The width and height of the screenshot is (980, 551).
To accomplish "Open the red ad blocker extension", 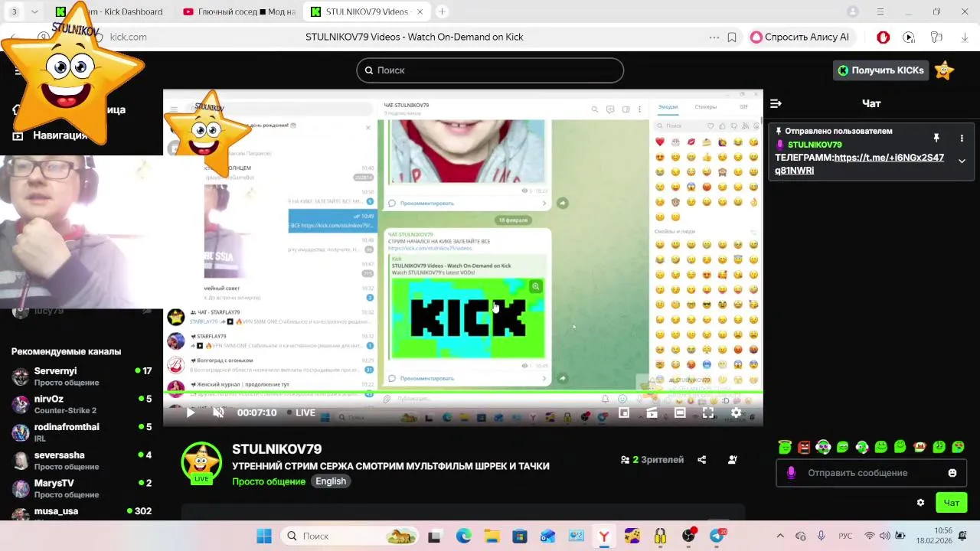I will pyautogui.click(x=883, y=37).
